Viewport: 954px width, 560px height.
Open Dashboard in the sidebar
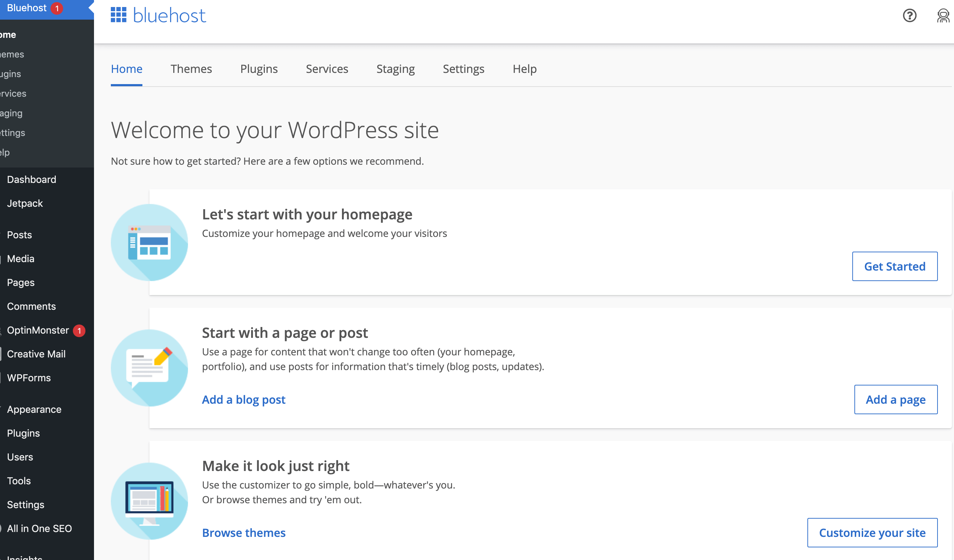point(32,179)
